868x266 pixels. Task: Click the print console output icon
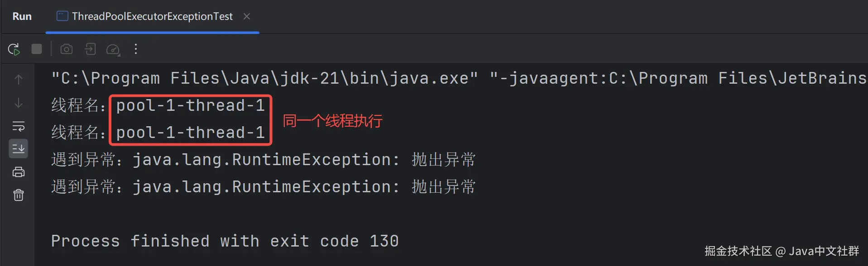[19, 172]
